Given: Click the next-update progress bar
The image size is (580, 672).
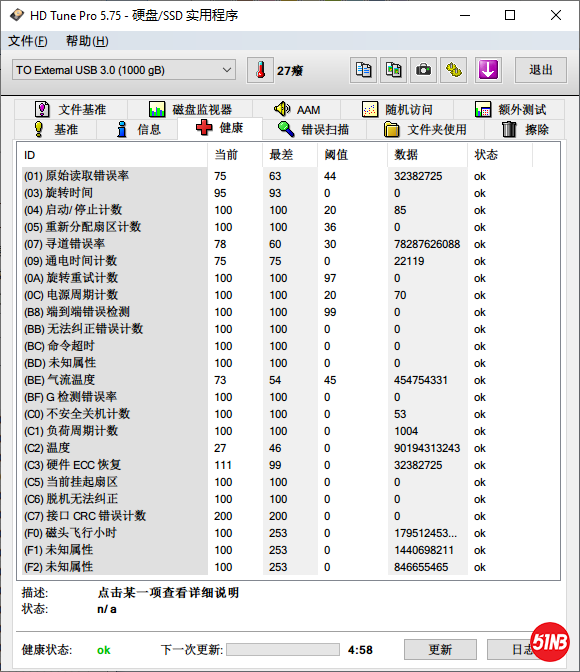Looking at the screenshot, I should tap(283, 650).
